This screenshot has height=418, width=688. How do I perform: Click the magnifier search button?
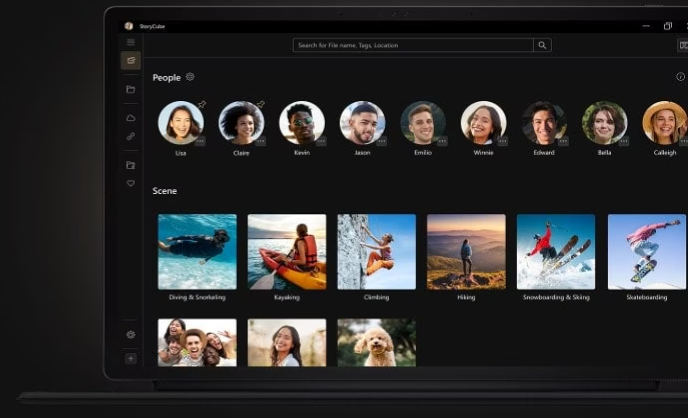click(x=542, y=45)
